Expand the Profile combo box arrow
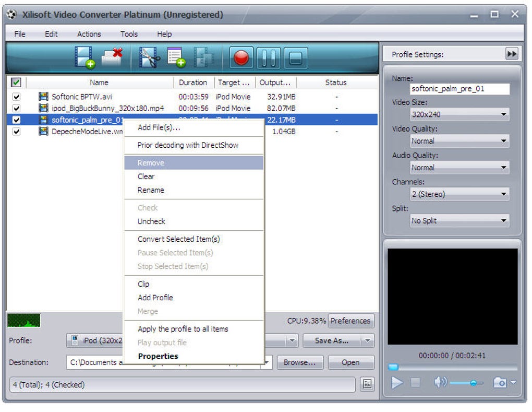 point(292,340)
